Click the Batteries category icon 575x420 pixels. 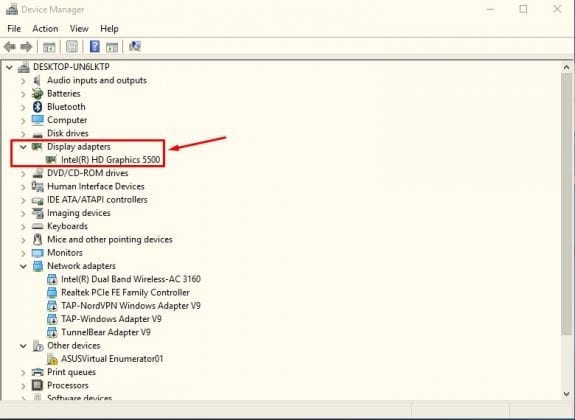pos(37,94)
